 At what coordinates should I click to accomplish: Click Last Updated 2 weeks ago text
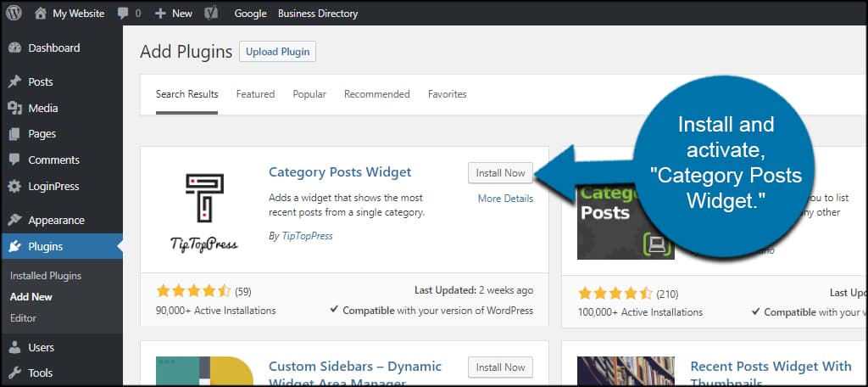[x=474, y=290]
